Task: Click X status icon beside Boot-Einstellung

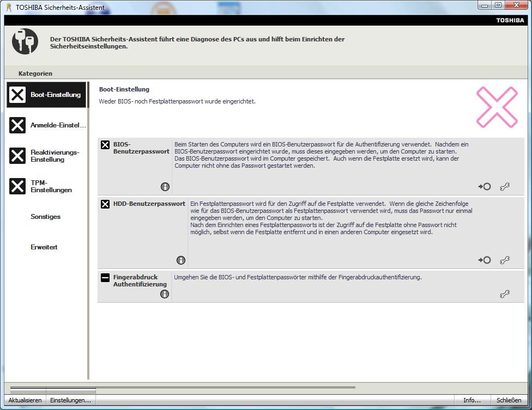Action: tap(17, 95)
